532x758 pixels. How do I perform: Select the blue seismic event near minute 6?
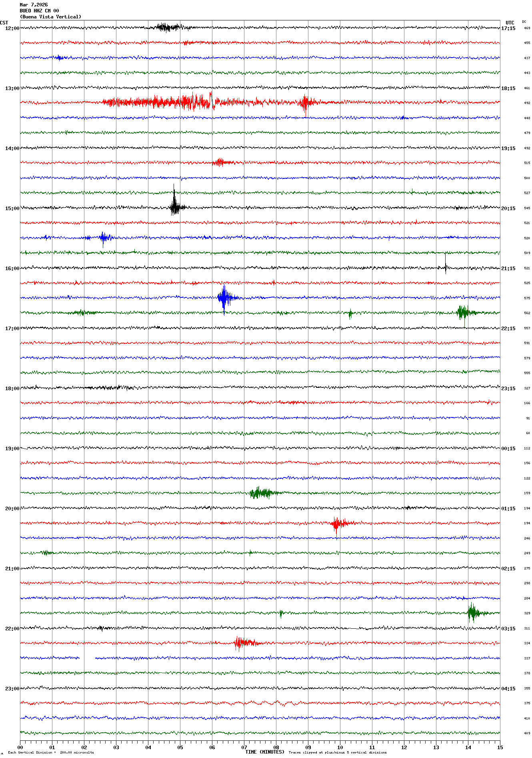[x=225, y=297]
